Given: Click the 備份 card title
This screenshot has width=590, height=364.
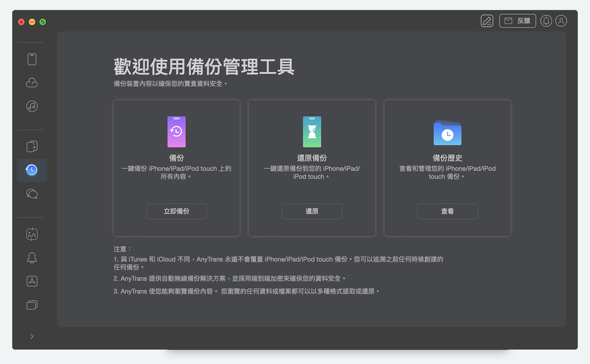Looking at the screenshot, I should pos(177,158).
